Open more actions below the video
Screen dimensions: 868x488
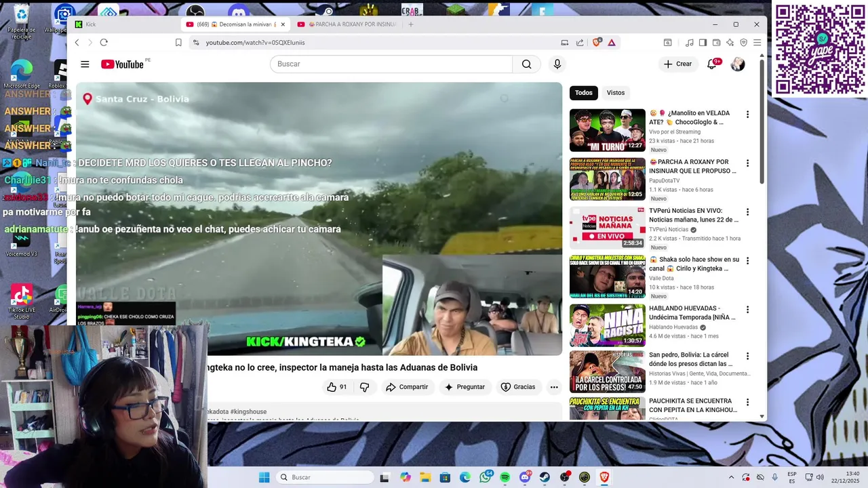coord(554,387)
